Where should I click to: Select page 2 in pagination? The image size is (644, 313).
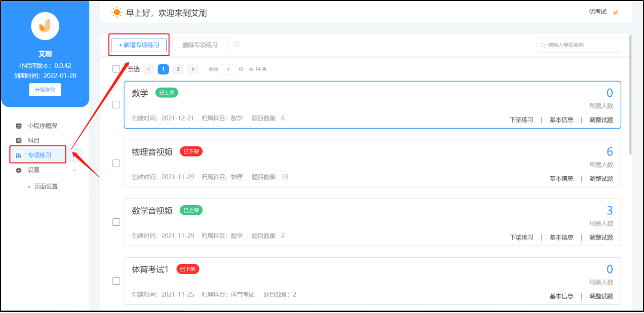point(178,69)
